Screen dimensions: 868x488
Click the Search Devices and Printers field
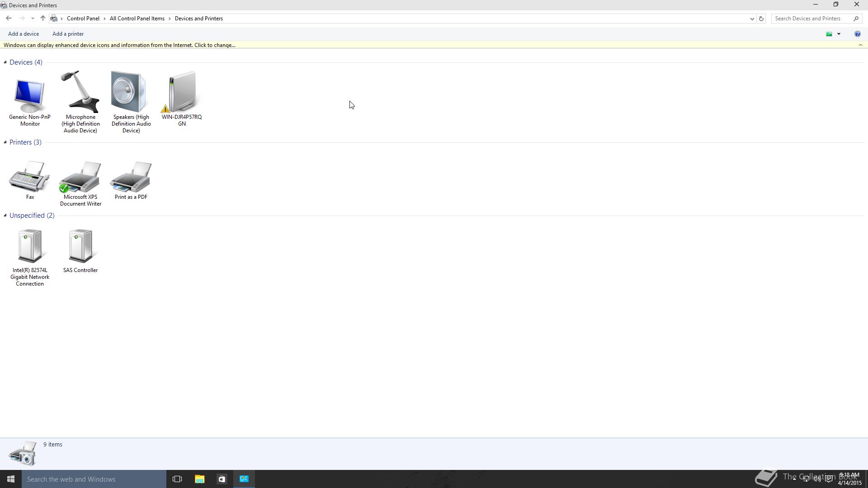click(816, 19)
